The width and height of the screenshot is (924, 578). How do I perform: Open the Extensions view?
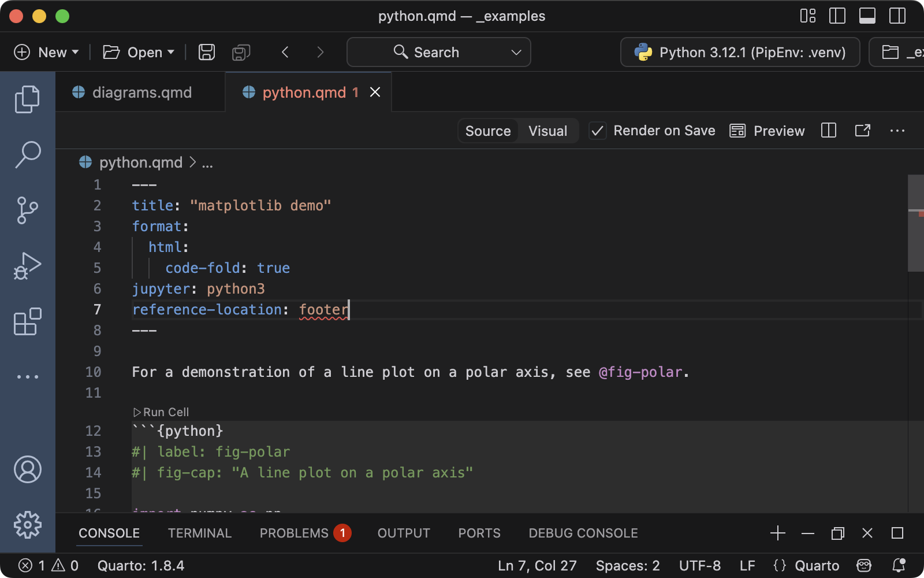pos(27,322)
